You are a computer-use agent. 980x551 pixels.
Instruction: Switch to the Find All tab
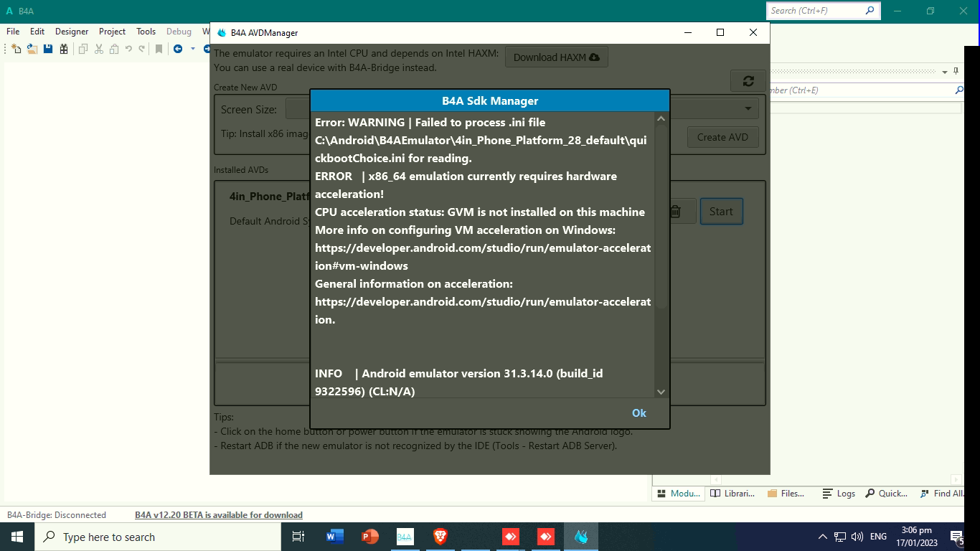tap(941, 493)
